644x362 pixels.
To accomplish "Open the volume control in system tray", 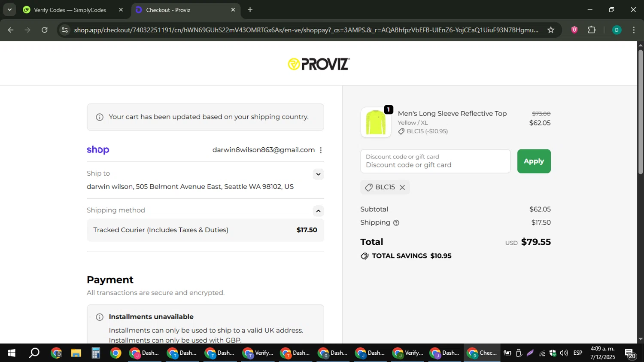I will coord(564,353).
